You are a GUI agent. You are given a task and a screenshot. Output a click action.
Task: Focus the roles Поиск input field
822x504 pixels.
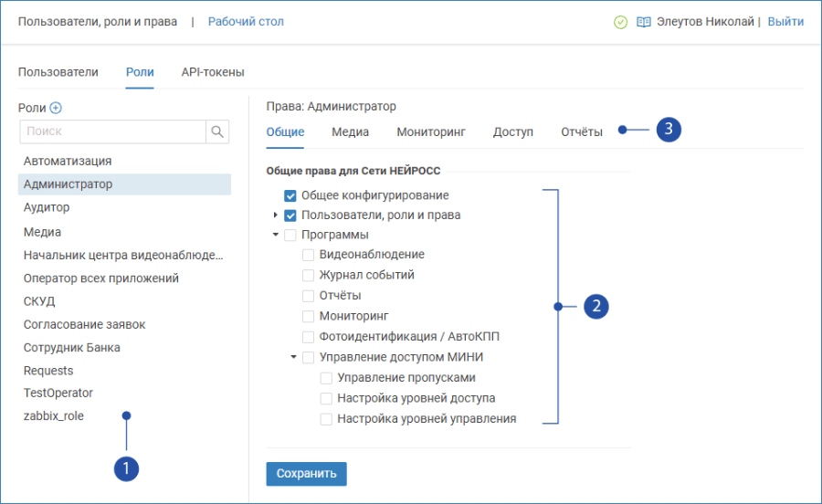click(112, 131)
